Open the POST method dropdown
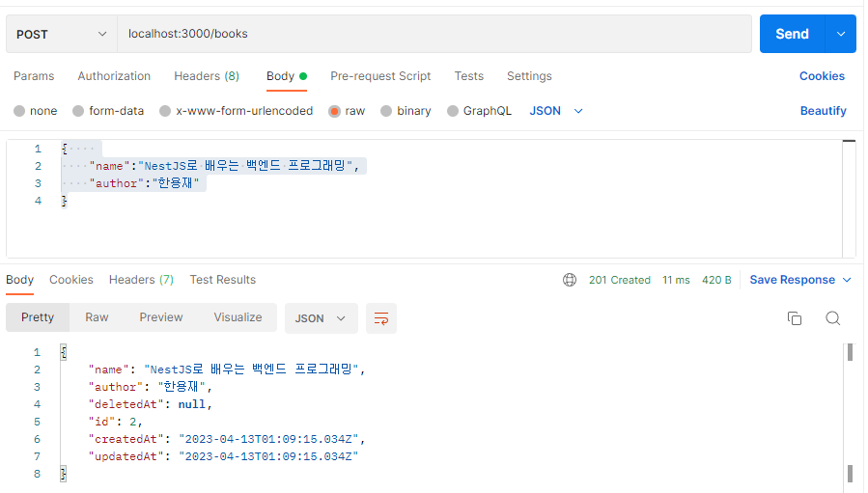 (x=62, y=35)
